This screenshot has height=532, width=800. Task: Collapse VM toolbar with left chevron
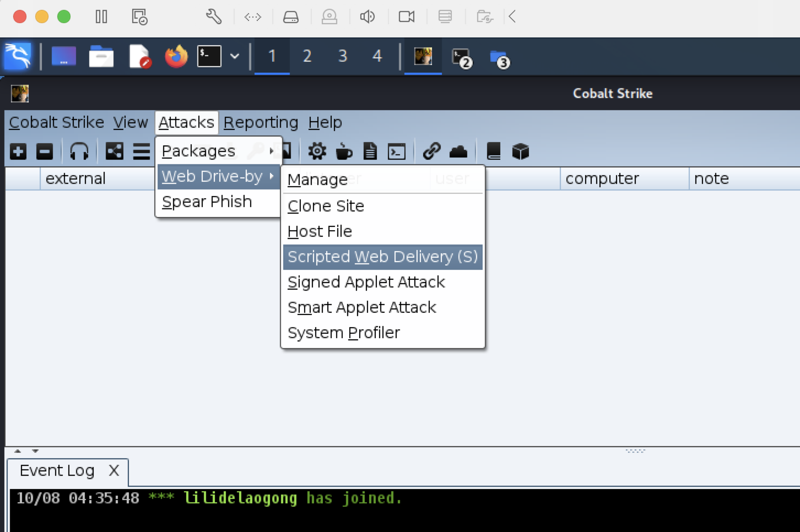tap(512, 17)
